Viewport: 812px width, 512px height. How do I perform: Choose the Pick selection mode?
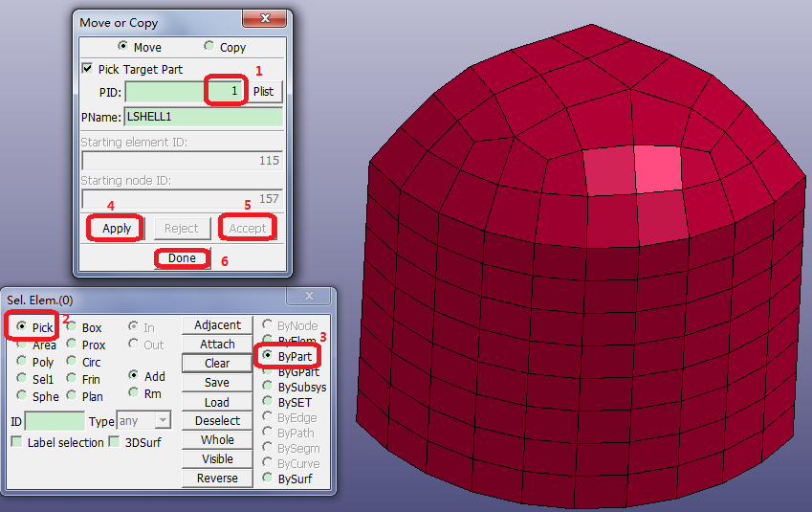tap(22, 327)
